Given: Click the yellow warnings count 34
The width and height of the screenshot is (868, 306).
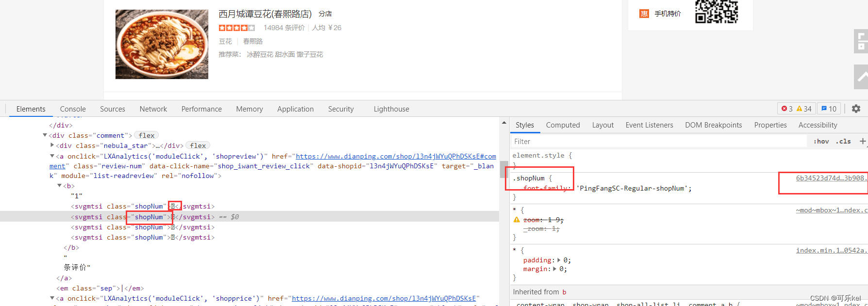Looking at the screenshot, I should coord(804,109).
